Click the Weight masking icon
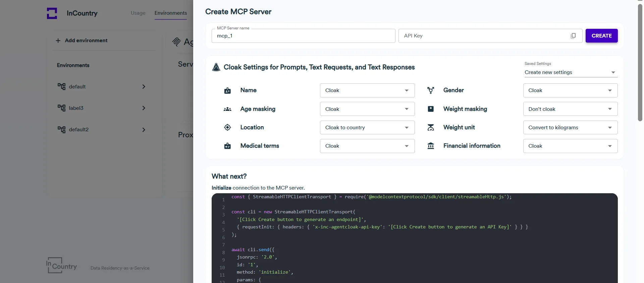This screenshot has height=283, width=644. tap(431, 109)
